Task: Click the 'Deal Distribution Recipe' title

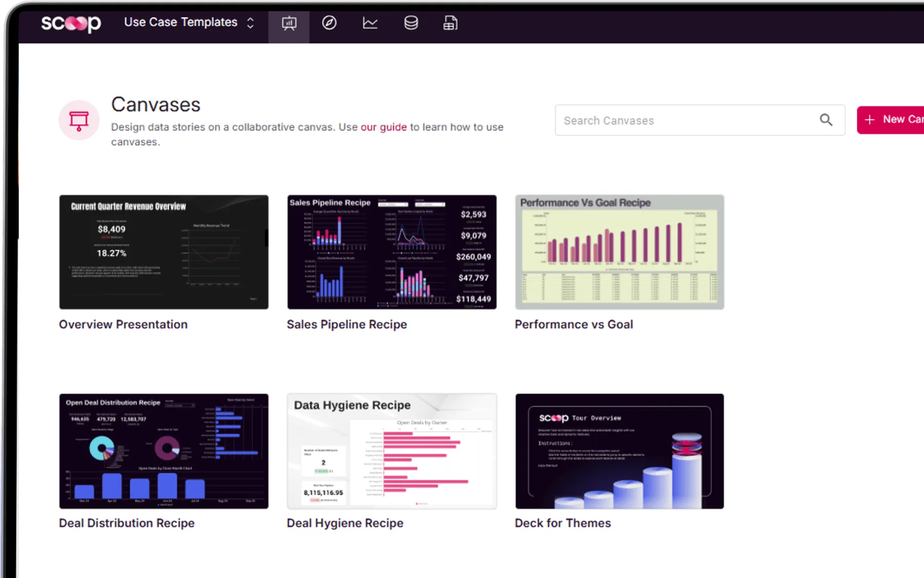Action: [x=127, y=523]
